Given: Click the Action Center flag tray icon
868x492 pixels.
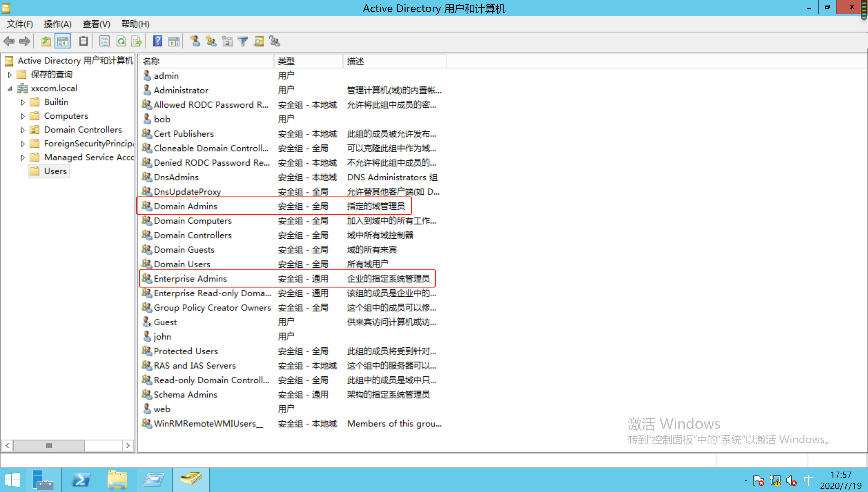Looking at the screenshot, I should point(758,480).
